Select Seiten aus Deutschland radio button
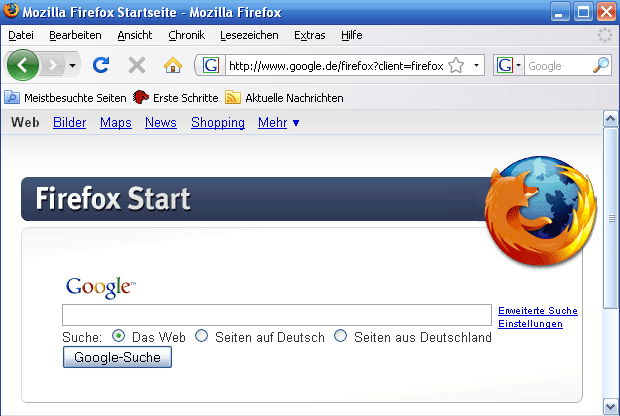Image resolution: width=620 pixels, height=416 pixels. pyautogui.click(x=340, y=336)
